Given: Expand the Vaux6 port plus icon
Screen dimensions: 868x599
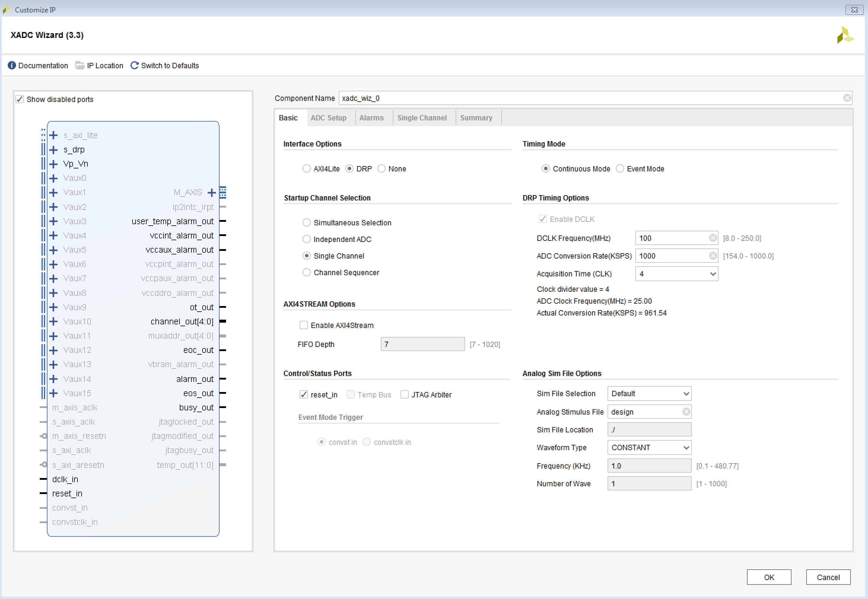Looking at the screenshot, I should point(54,264).
